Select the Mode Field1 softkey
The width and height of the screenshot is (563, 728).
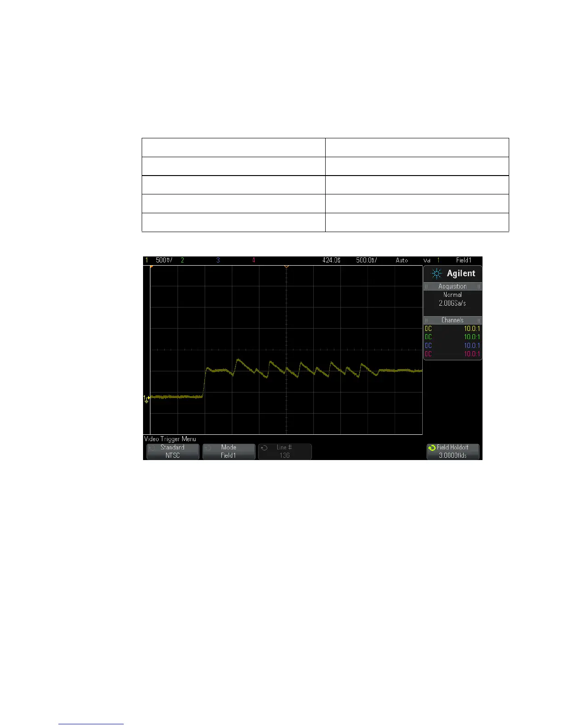[229, 451]
